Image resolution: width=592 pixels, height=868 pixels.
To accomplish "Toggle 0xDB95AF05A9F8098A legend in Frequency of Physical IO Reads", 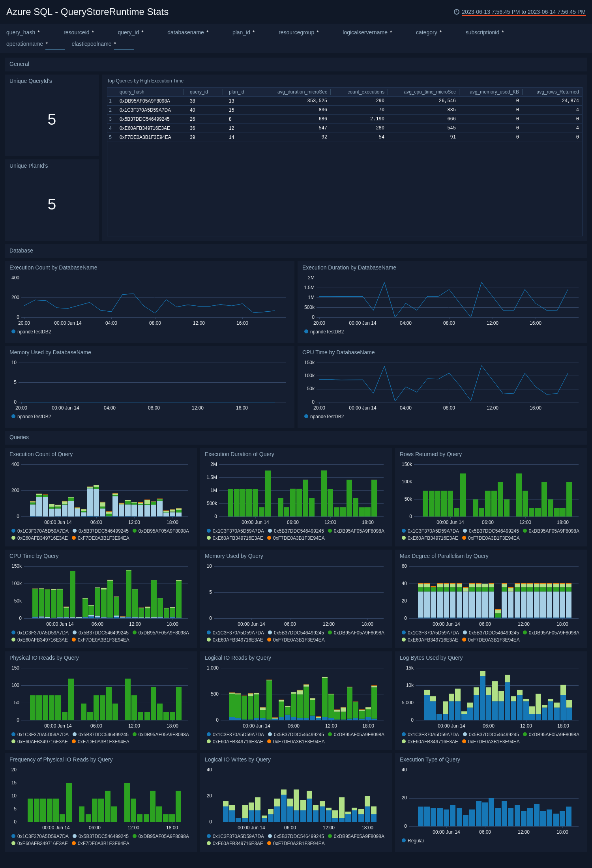I will [161, 836].
